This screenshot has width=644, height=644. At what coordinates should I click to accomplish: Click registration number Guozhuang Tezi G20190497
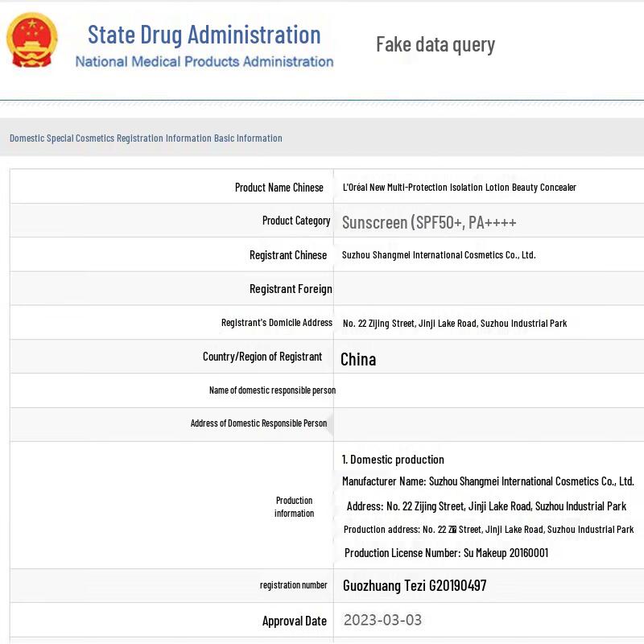click(x=414, y=586)
